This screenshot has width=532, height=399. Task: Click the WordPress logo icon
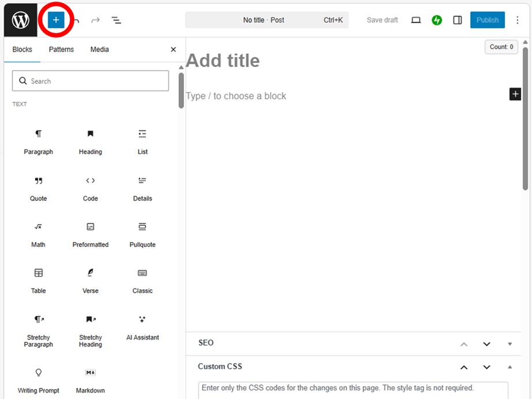pos(21,20)
